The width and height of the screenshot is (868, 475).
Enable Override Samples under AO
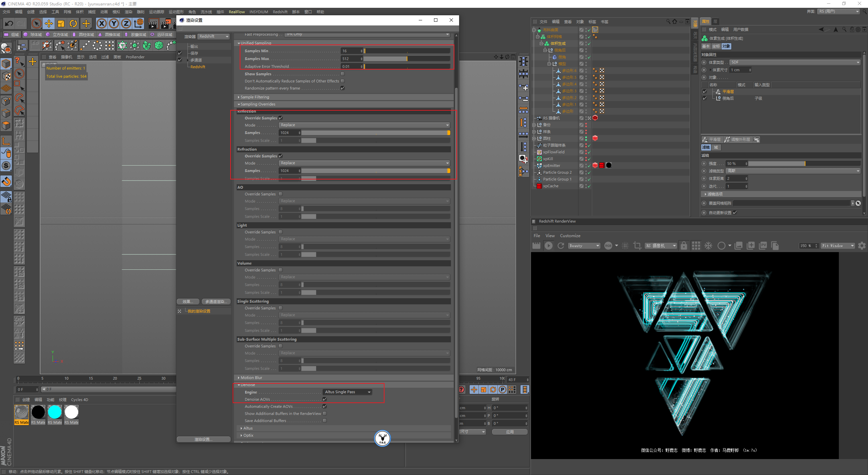[x=281, y=194]
